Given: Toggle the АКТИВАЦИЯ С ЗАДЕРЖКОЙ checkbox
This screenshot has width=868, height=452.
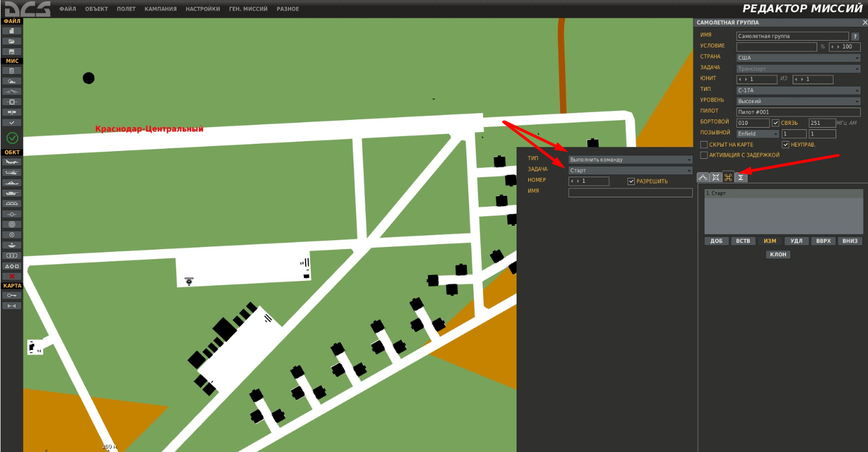Looking at the screenshot, I should pyautogui.click(x=704, y=155).
